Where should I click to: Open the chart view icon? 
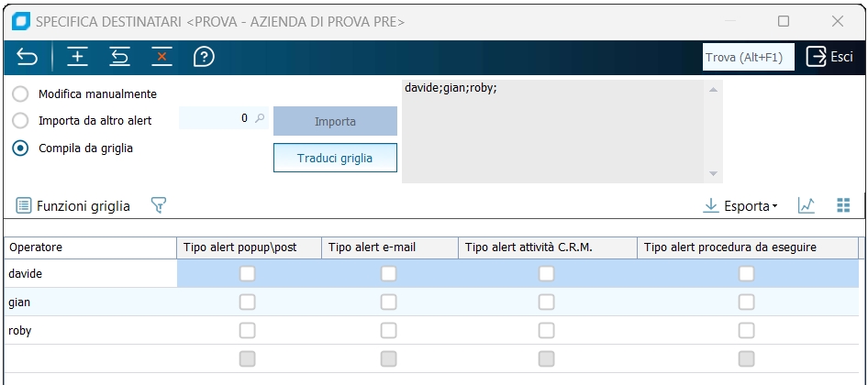(807, 206)
